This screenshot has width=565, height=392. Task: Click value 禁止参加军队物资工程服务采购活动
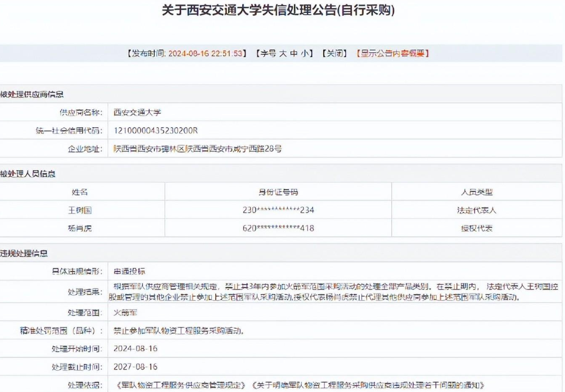tap(179, 330)
